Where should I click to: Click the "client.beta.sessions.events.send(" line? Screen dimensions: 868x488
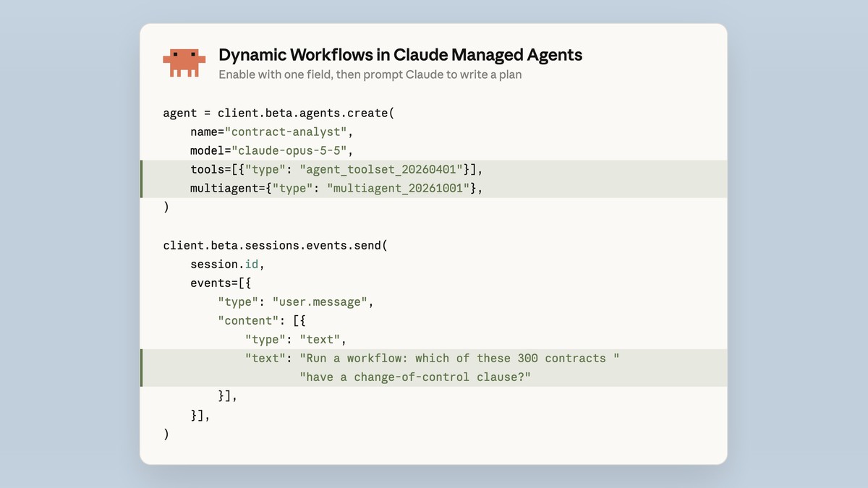coord(276,245)
